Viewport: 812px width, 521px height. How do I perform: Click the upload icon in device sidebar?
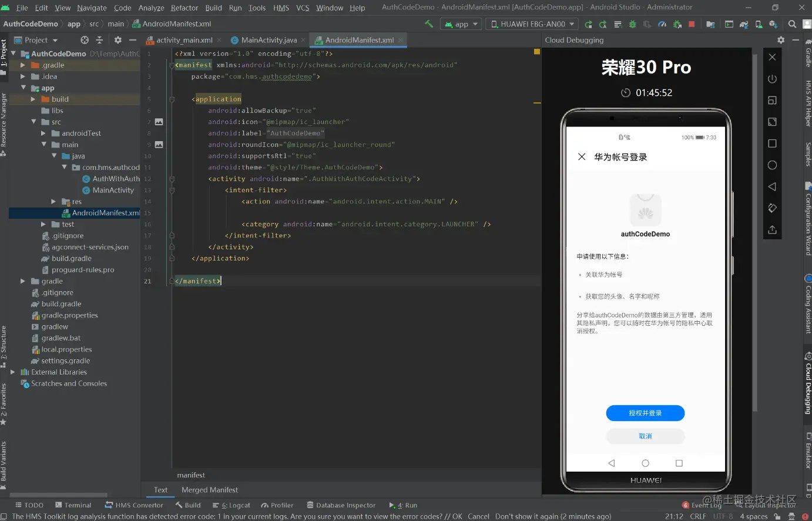[x=773, y=229]
